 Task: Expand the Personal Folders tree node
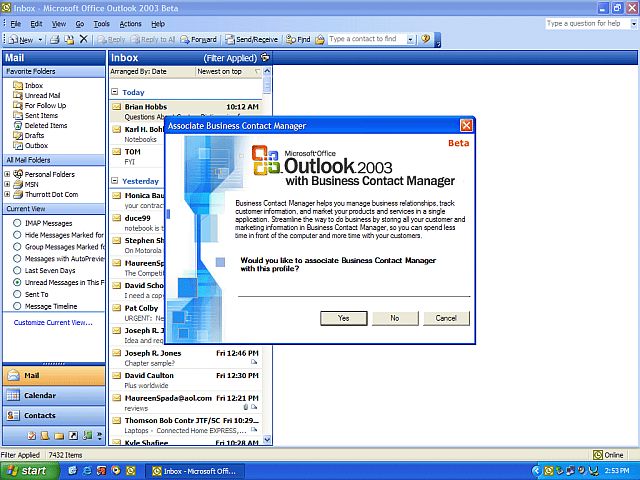(x=8, y=174)
